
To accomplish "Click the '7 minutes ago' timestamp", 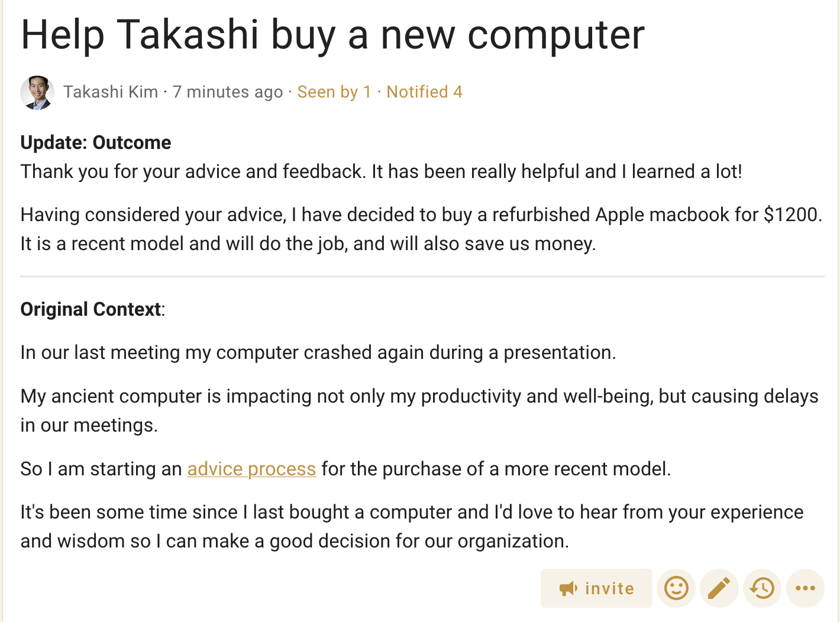I will coord(228,92).
